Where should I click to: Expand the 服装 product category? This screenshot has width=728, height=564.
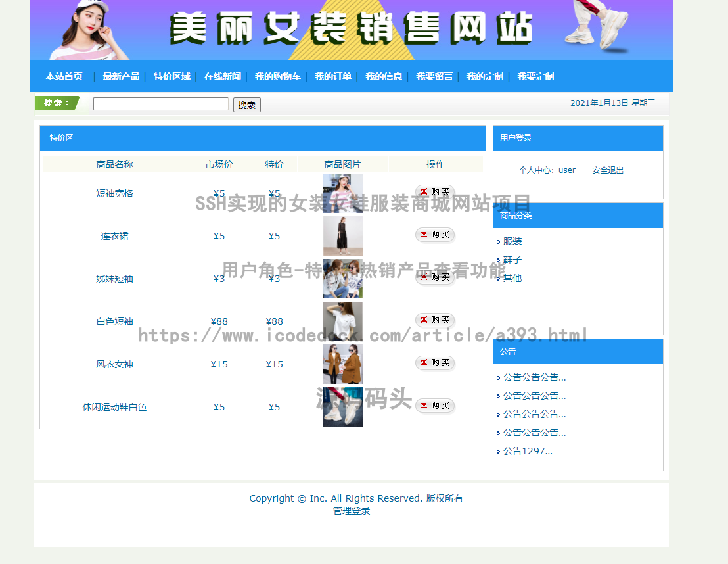(x=512, y=241)
